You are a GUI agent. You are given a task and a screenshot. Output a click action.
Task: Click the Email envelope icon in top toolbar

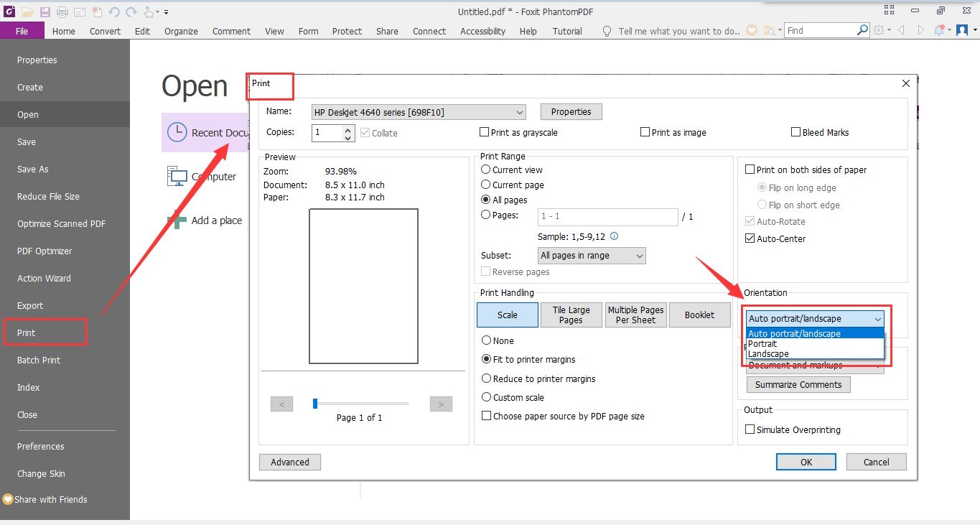point(80,11)
